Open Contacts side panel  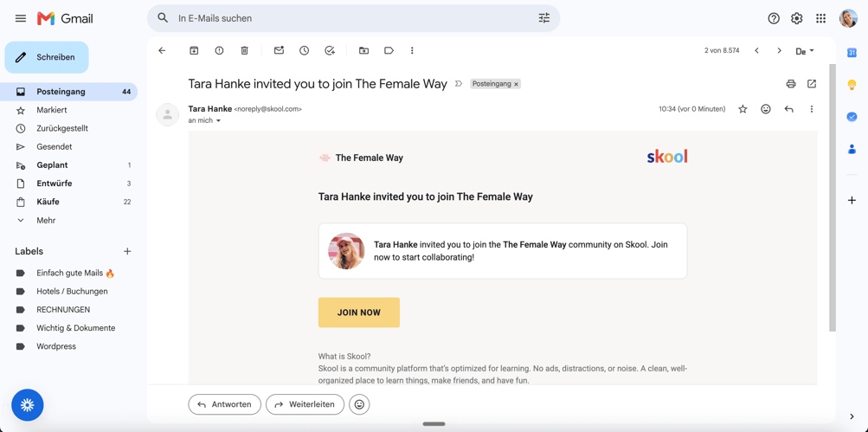click(852, 149)
